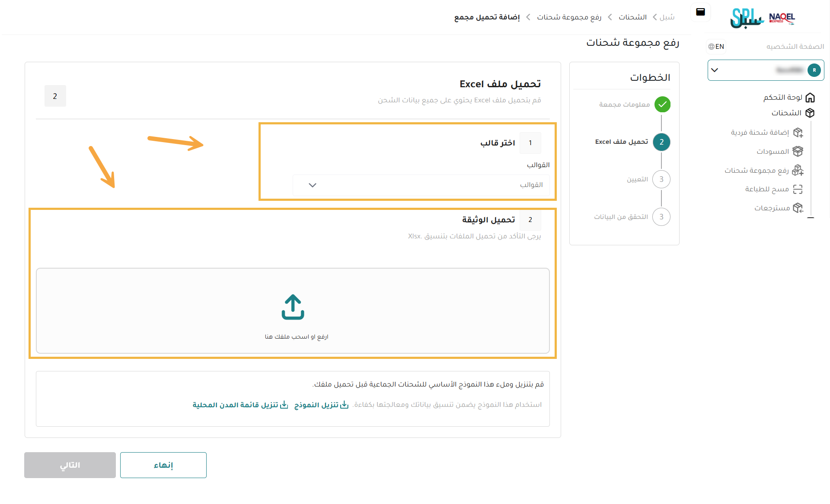Click the التالي next button
This screenshot has width=830, height=504.
70,465
